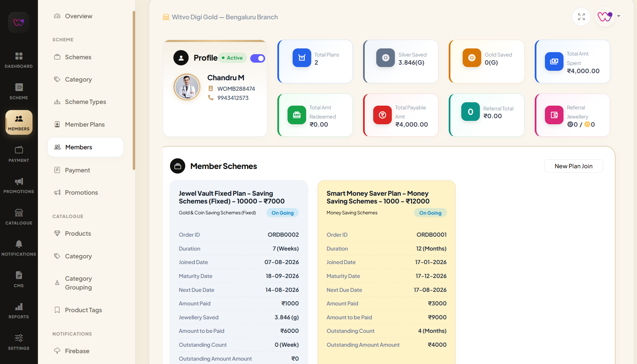Viewport: 637px width, 364px height.
Task: Select the Members rail icon
Action: click(x=19, y=123)
